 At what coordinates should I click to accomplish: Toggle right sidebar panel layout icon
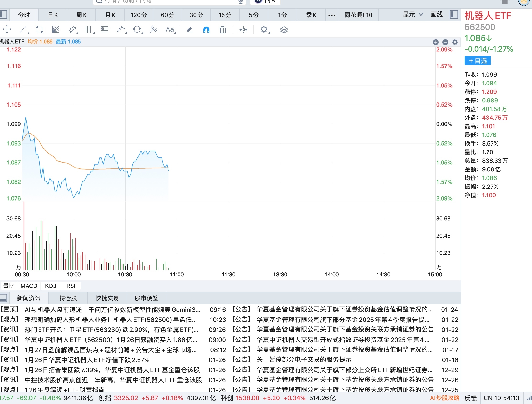(x=454, y=15)
